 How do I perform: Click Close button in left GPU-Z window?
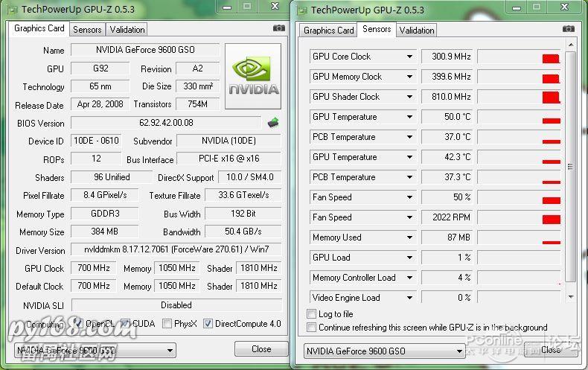261,349
